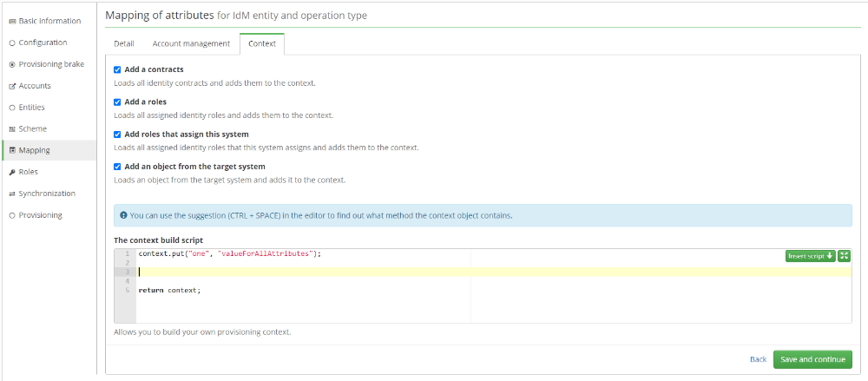Open Synchronization arrows icon

pos(12,194)
